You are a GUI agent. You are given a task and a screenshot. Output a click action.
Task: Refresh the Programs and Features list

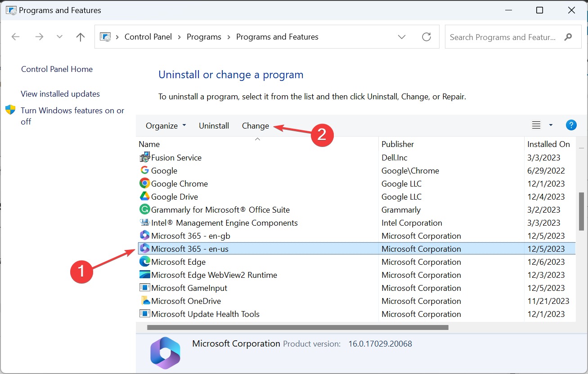[x=426, y=37]
